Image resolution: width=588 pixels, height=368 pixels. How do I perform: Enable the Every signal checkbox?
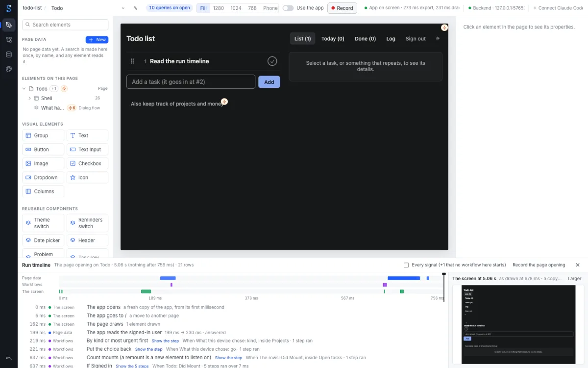pos(406,265)
